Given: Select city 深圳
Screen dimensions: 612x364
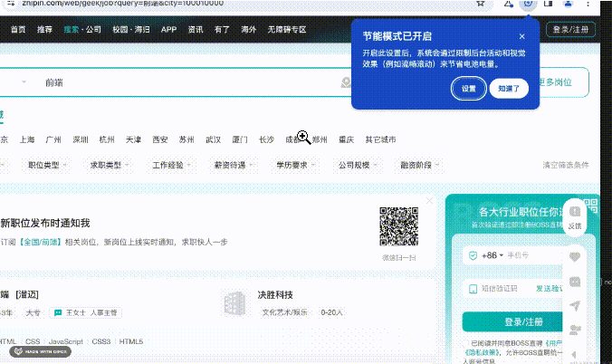Looking at the screenshot, I should point(81,139).
